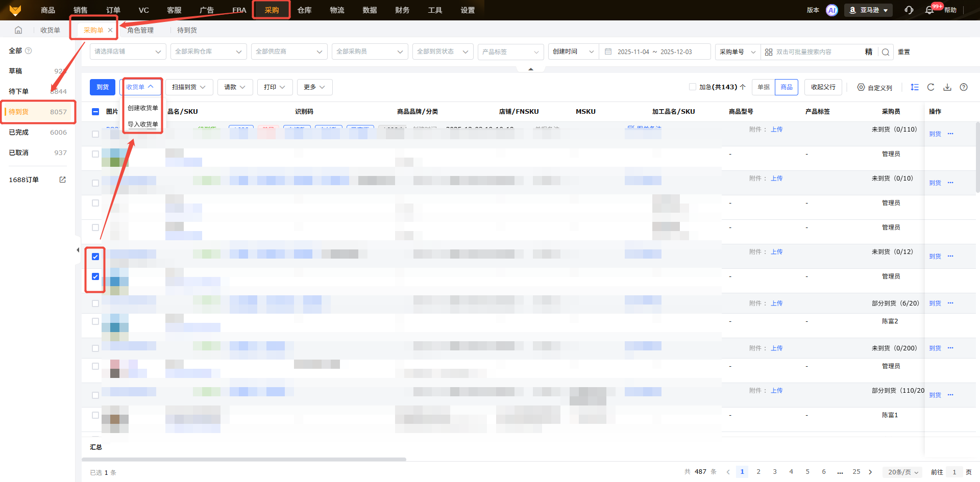Click the batch search grid icon

point(769,52)
